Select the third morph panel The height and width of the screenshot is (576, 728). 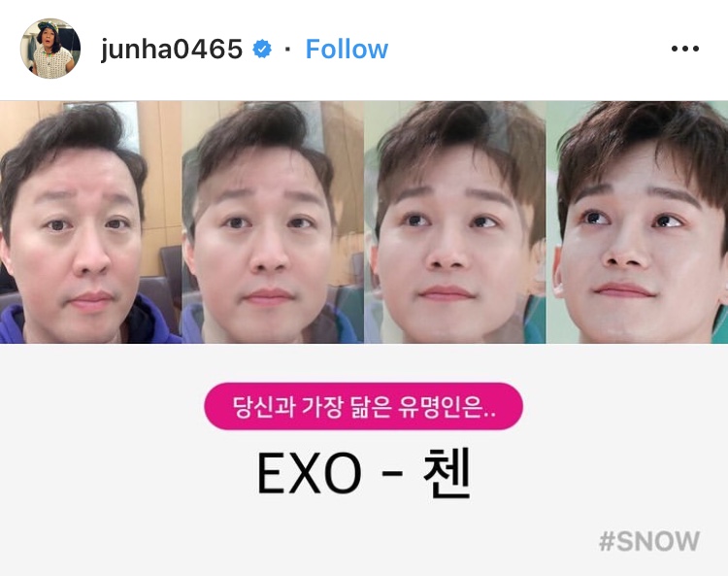(x=455, y=222)
